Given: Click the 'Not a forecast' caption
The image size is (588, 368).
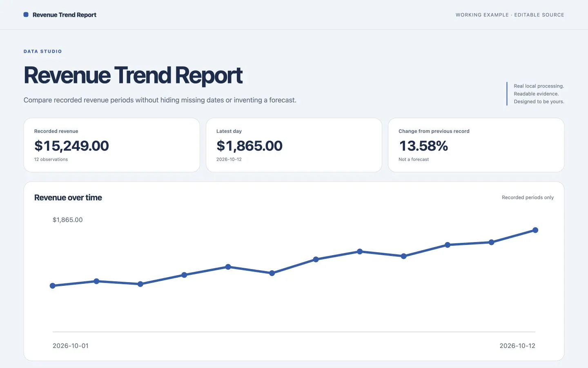Looking at the screenshot, I should pyautogui.click(x=414, y=159).
